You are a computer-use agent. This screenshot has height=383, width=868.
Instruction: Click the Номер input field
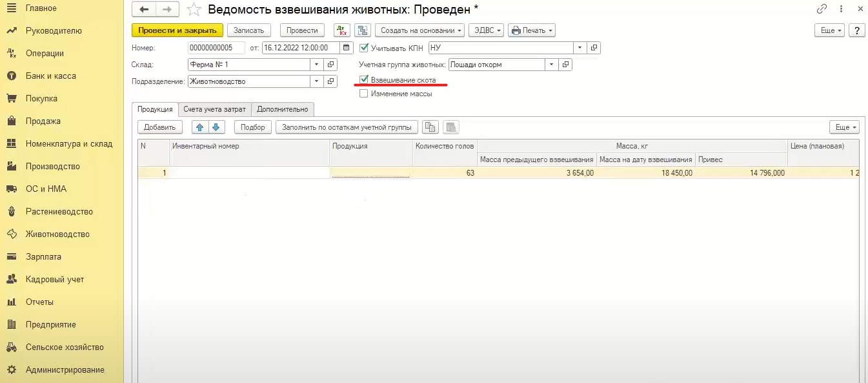pyautogui.click(x=216, y=48)
